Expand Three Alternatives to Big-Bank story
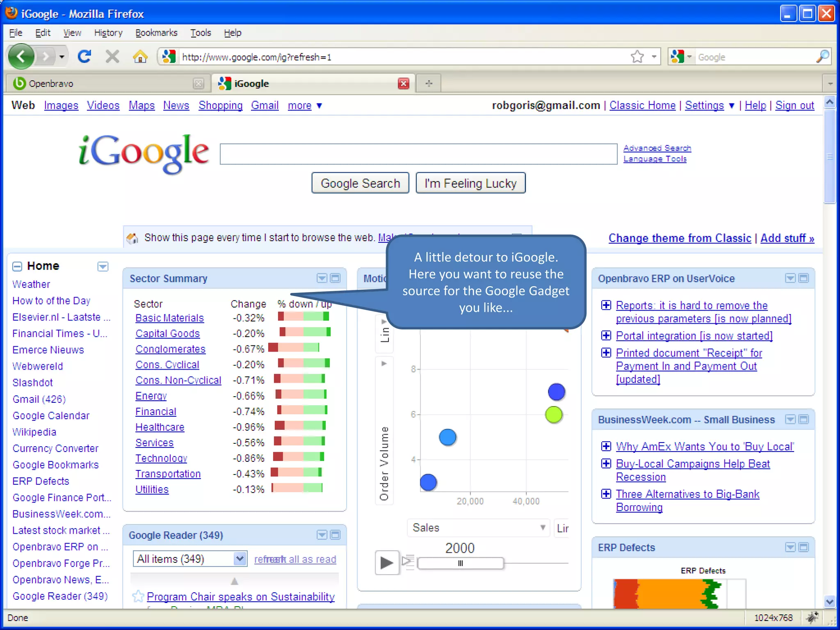 click(606, 494)
